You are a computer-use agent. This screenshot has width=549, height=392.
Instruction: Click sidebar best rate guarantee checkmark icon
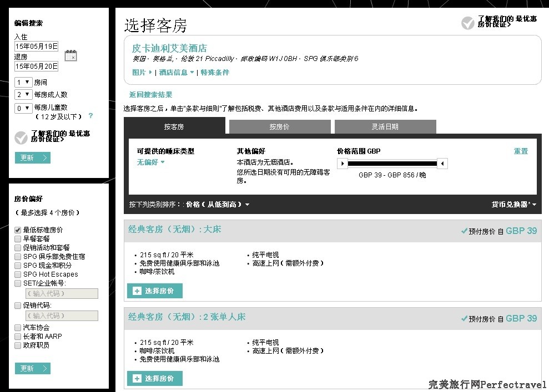pos(21,138)
